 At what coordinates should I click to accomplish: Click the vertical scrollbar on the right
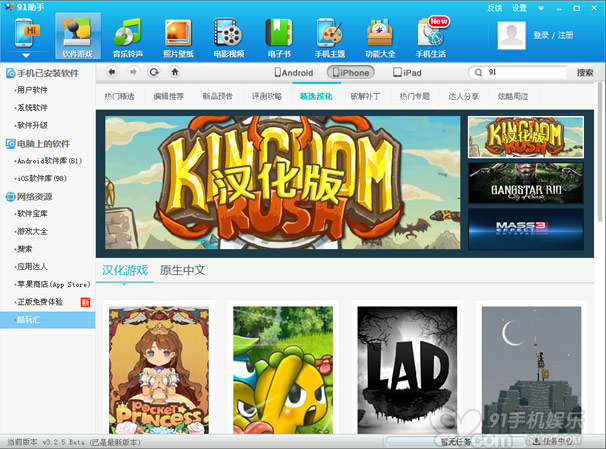tap(599, 151)
